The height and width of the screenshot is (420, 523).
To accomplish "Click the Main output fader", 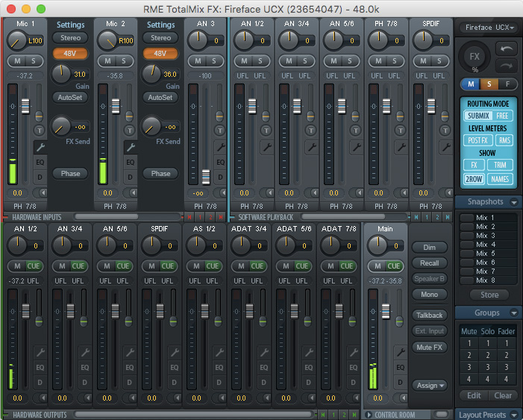I will click(x=384, y=307).
